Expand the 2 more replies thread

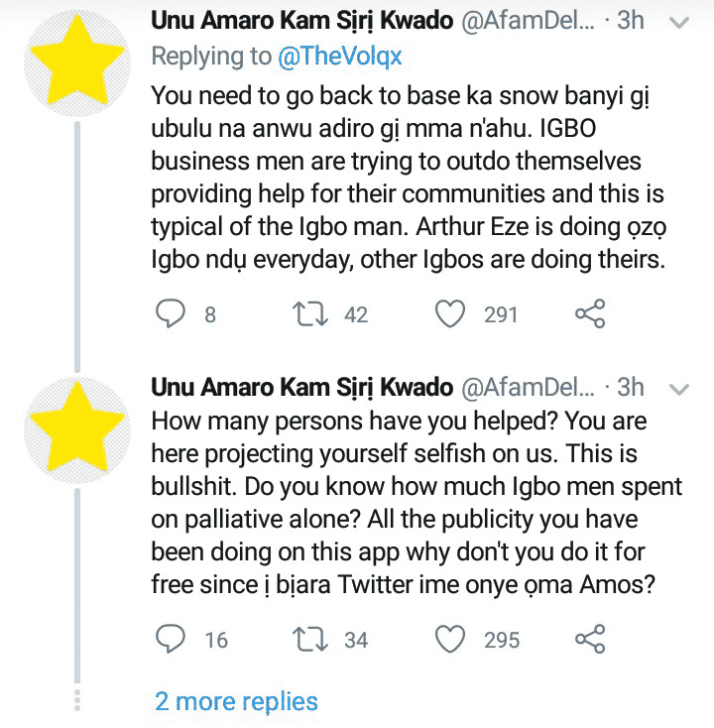pos(236,702)
